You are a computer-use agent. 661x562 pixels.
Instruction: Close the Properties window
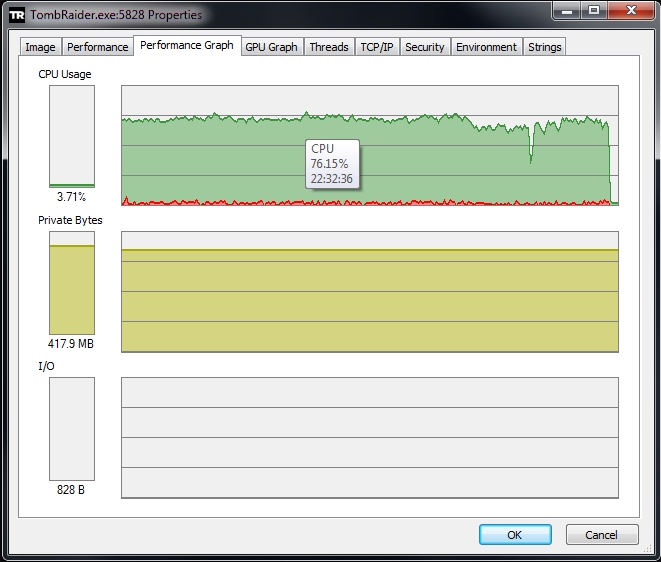tap(631, 10)
